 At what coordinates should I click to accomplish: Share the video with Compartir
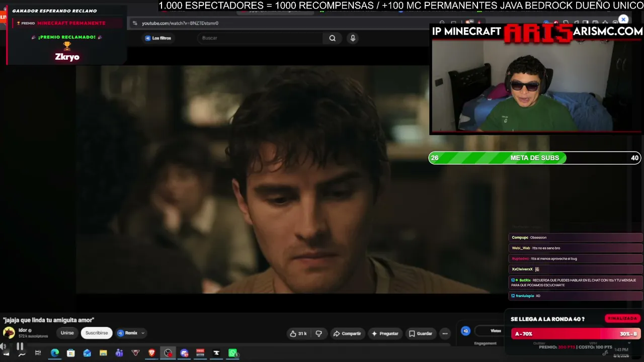347,333
